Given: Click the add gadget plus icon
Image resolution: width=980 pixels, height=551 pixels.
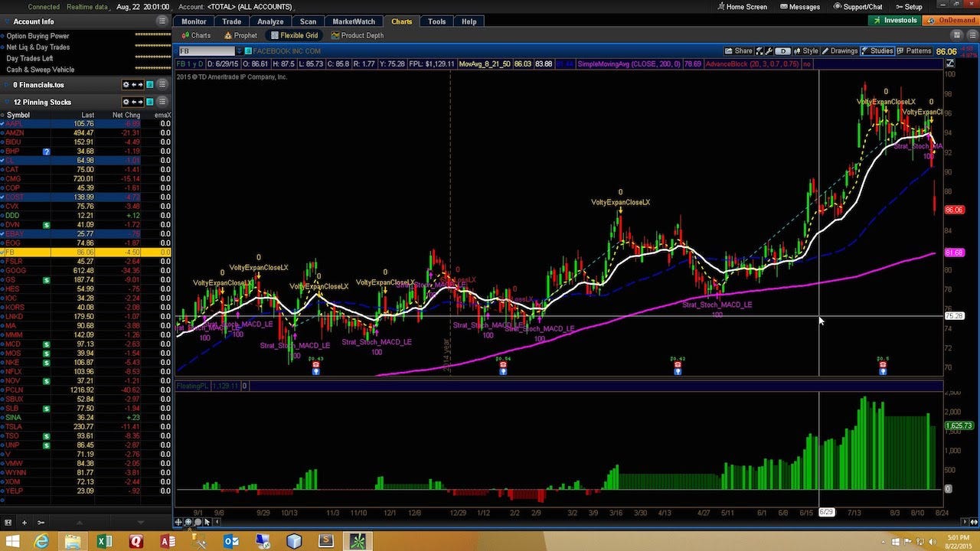Looking at the screenshot, I should point(24,523).
